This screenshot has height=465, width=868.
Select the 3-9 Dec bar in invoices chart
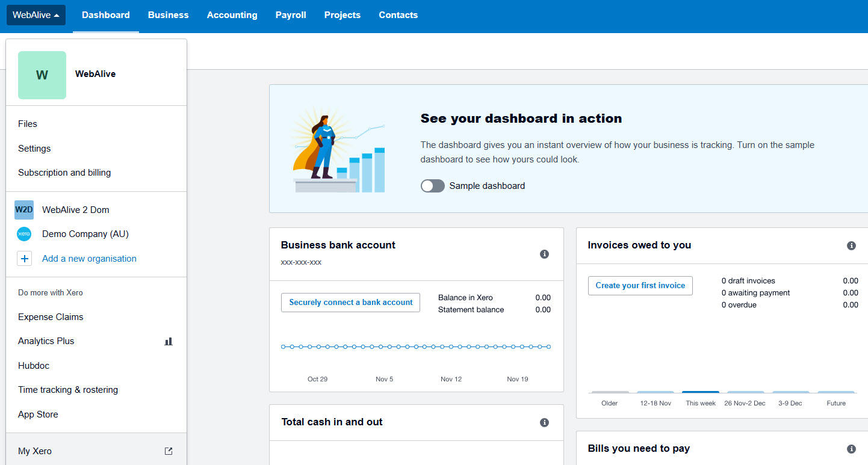point(791,392)
